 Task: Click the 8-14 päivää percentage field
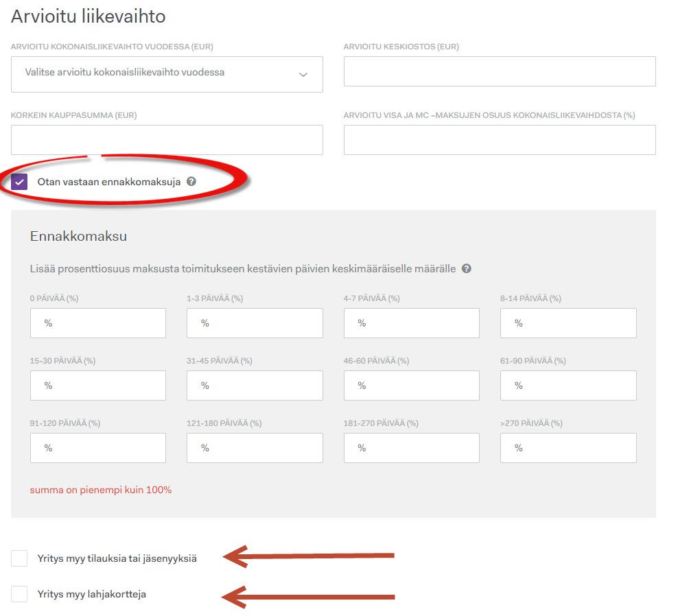[x=568, y=323]
